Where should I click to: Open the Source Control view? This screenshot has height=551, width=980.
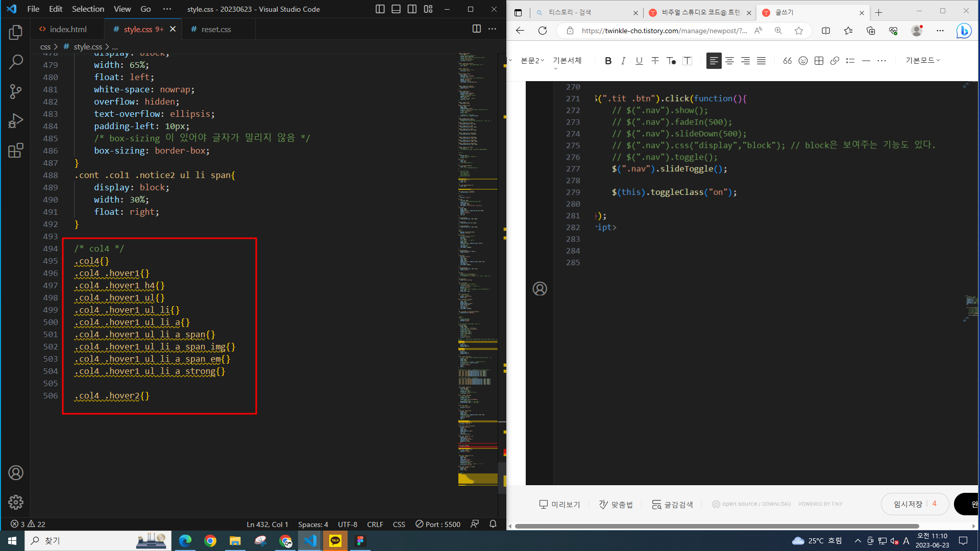[16, 92]
